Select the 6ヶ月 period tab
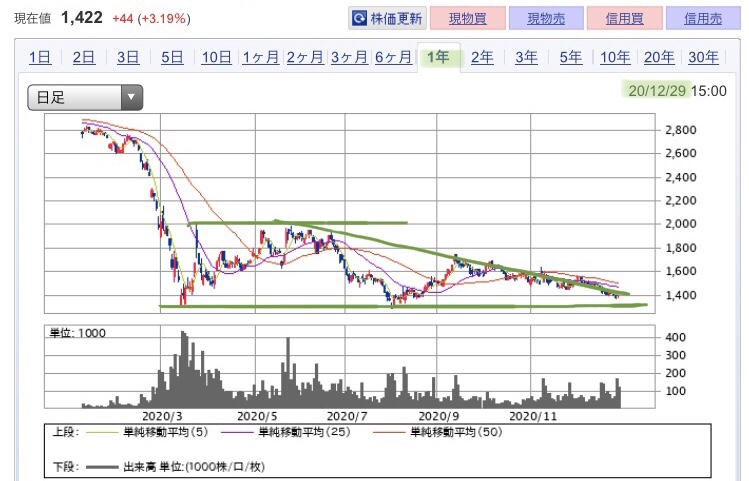The width and height of the screenshot is (749, 481). coord(393,58)
